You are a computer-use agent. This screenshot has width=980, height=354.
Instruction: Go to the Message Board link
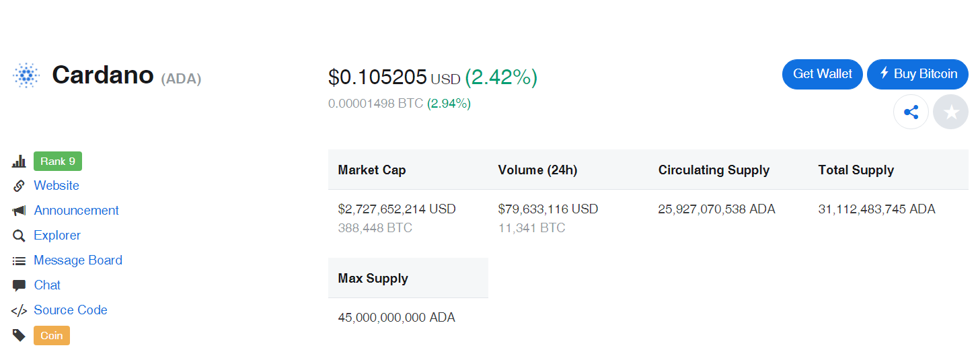[78, 260]
